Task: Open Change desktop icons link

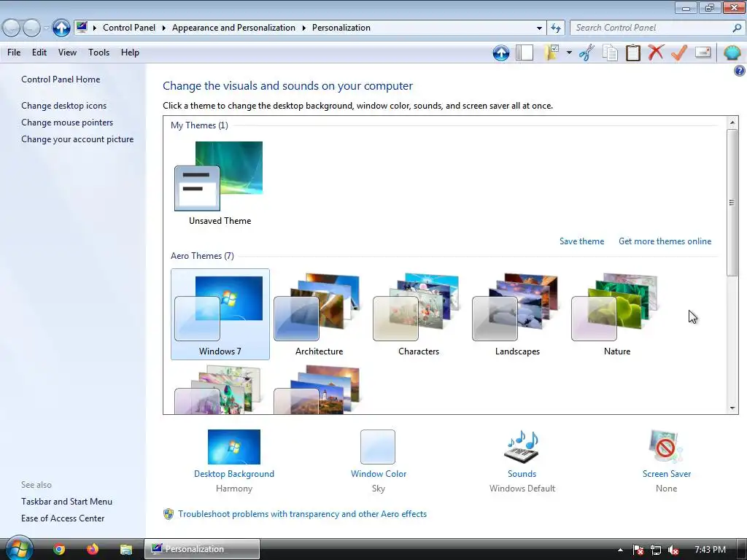Action: click(x=64, y=106)
